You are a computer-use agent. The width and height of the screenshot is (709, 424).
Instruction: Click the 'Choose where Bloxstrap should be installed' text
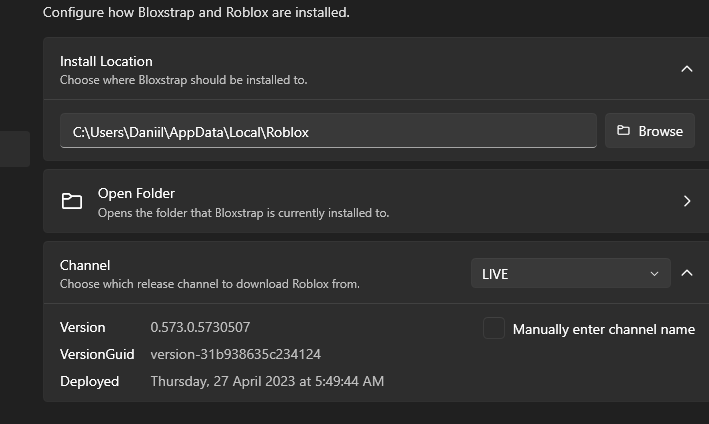coord(184,80)
